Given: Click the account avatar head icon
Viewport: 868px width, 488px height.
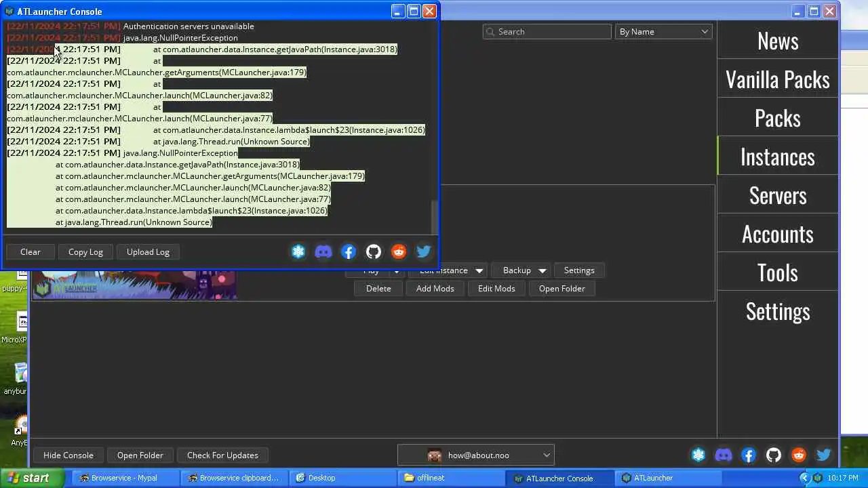Looking at the screenshot, I should [x=435, y=455].
